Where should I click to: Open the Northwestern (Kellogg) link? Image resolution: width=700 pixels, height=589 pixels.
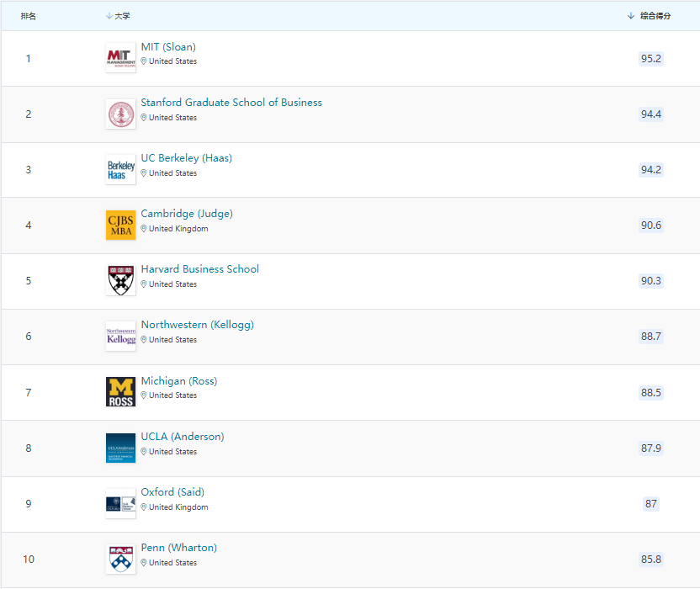(x=198, y=325)
